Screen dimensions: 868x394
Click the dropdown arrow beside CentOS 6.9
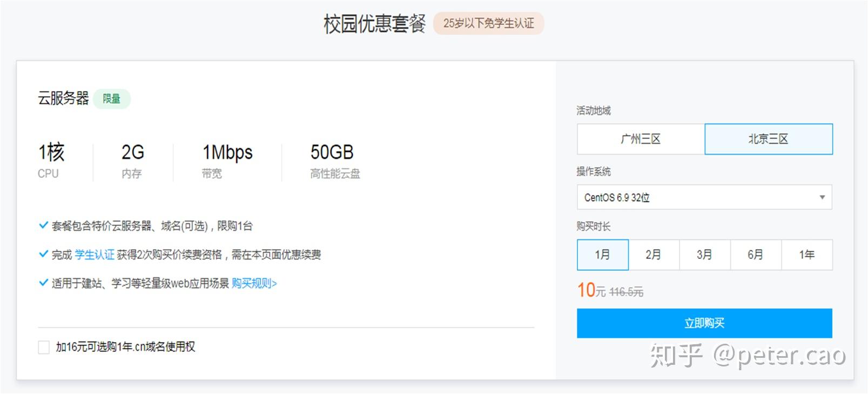tap(822, 197)
